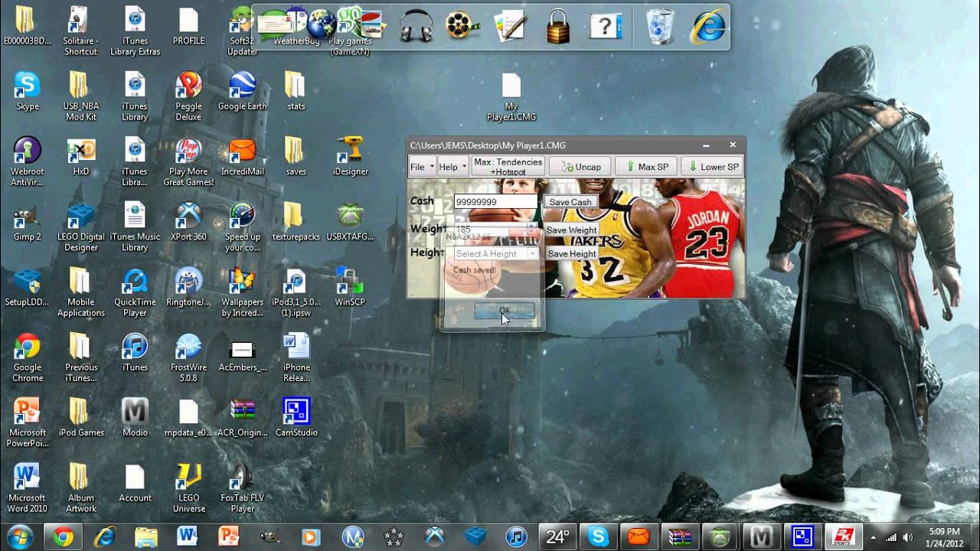The height and width of the screenshot is (551, 980).
Task: Open the headphones icon in the top dock
Action: [416, 25]
